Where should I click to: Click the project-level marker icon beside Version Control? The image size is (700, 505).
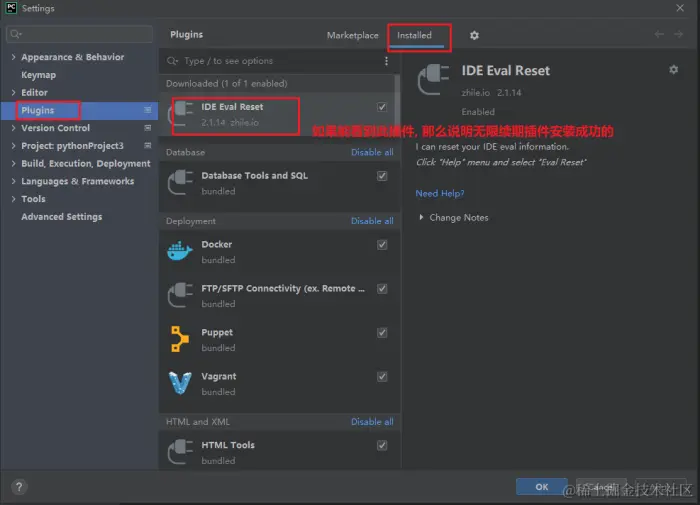point(148,128)
